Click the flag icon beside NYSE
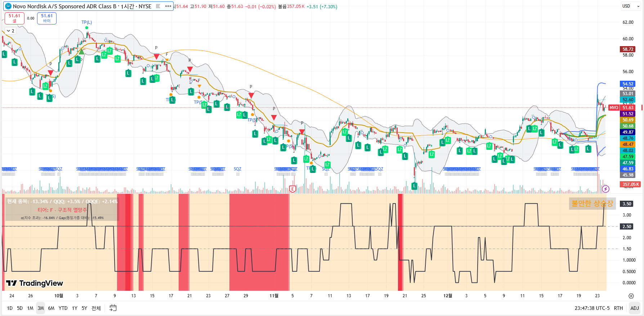The height and width of the screenshot is (316, 644). pyautogui.click(x=158, y=6)
